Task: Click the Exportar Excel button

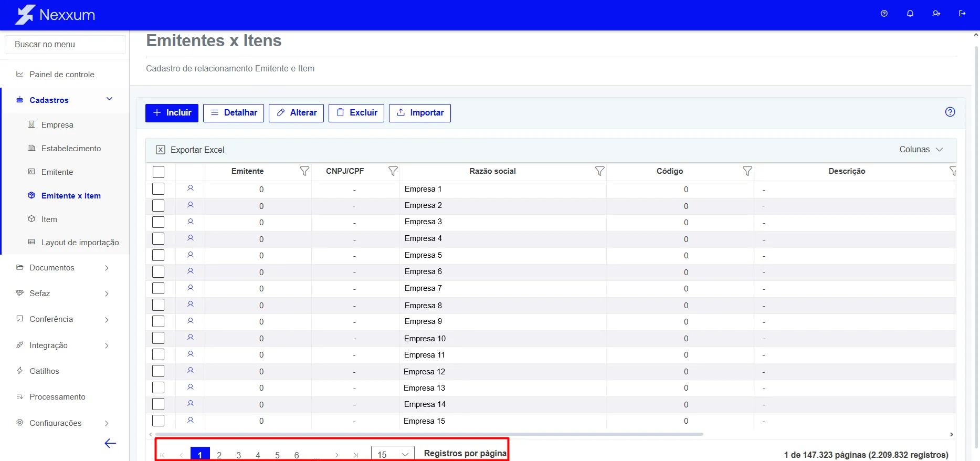Action: tap(190, 150)
